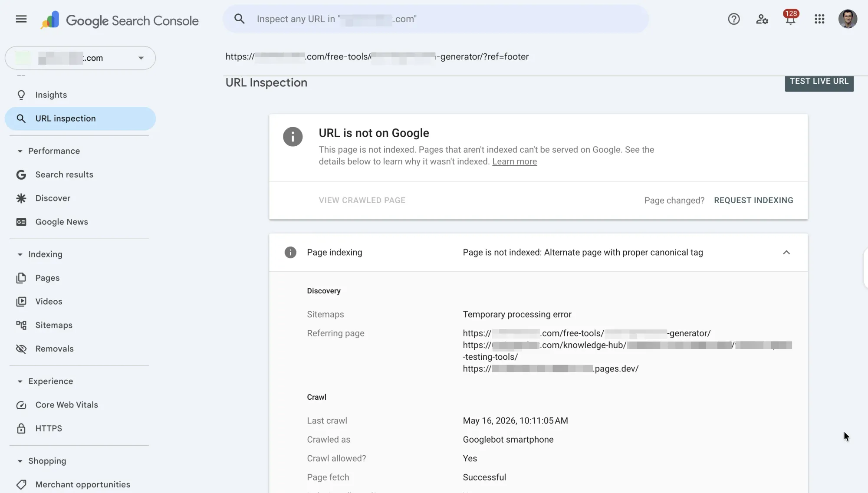Click 'Googlebot smartphone' crawled-as value

click(x=508, y=440)
